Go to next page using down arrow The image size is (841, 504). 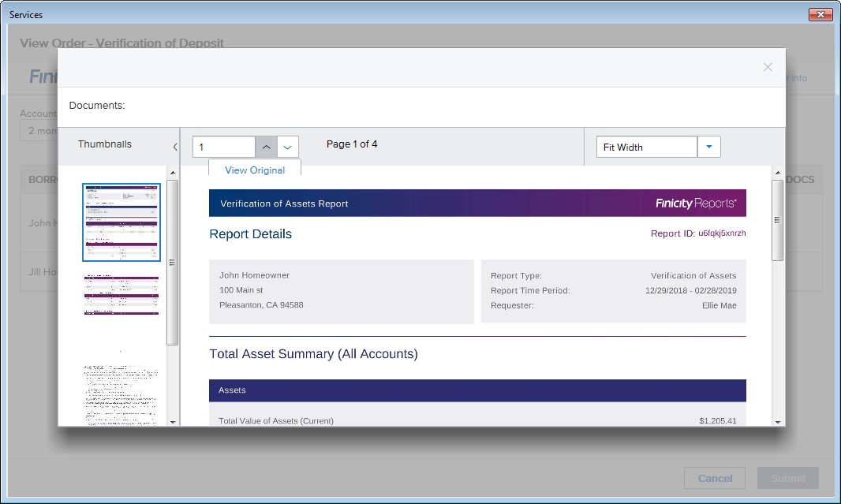288,147
